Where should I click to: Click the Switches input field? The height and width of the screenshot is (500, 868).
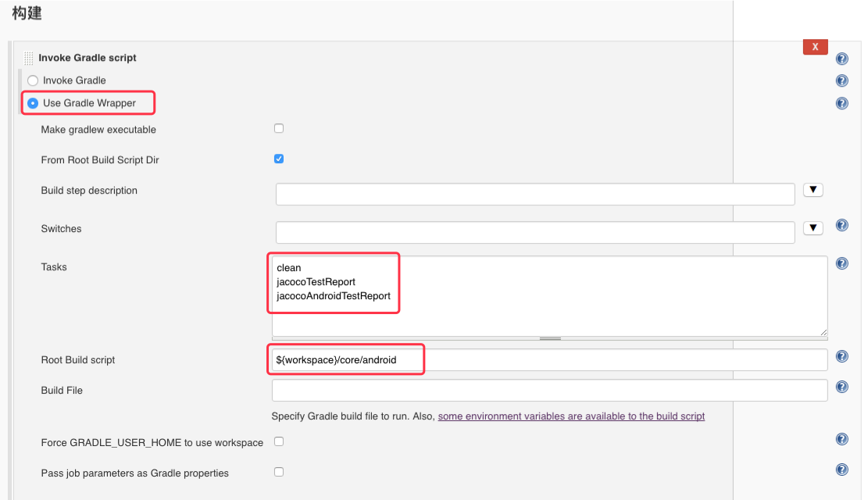(x=535, y=233)
